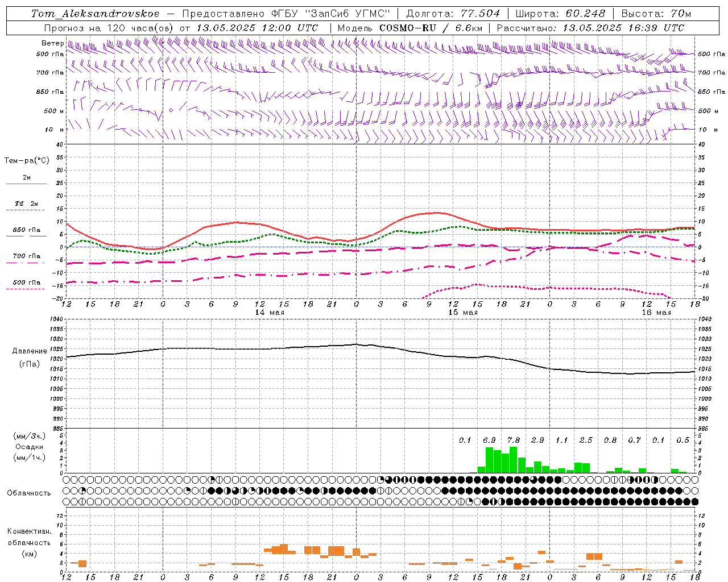Screen dimensions: 728x582
Task: Click the Конвективн. label of convective cloud panel
Action: coord(30,531)
